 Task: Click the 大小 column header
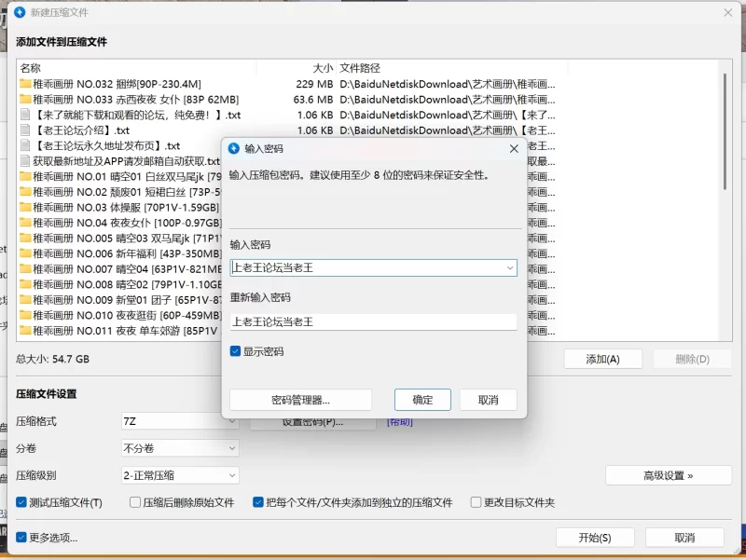point(323,68)
